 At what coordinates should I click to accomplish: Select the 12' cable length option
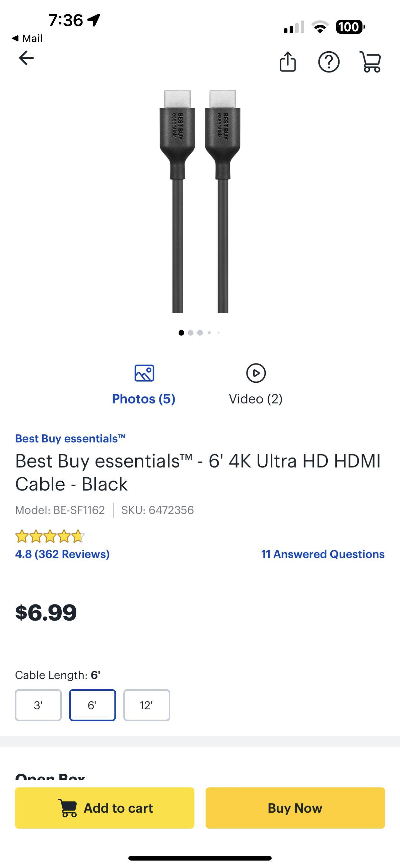146,705
